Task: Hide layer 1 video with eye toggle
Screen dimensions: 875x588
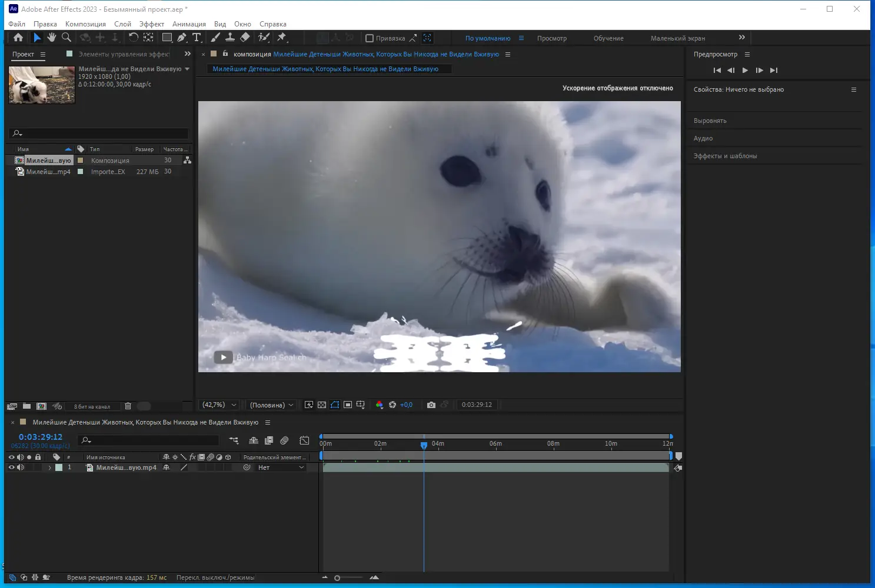Action: tap(11, 467)
